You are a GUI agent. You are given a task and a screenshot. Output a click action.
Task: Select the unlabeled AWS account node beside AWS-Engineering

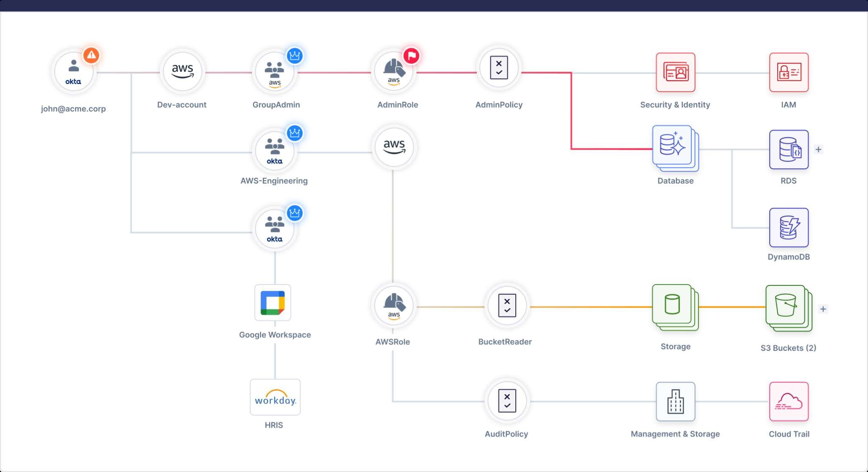tap(394, 147)
